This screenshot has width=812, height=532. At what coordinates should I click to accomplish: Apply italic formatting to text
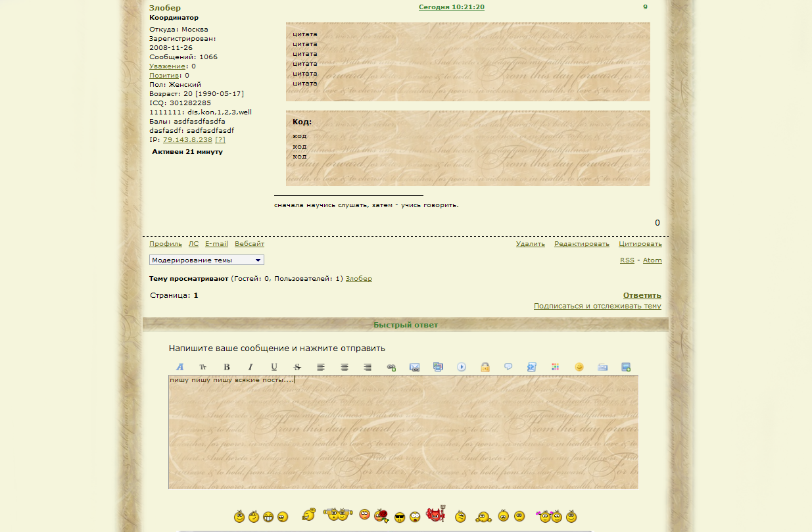pos(251,367)
